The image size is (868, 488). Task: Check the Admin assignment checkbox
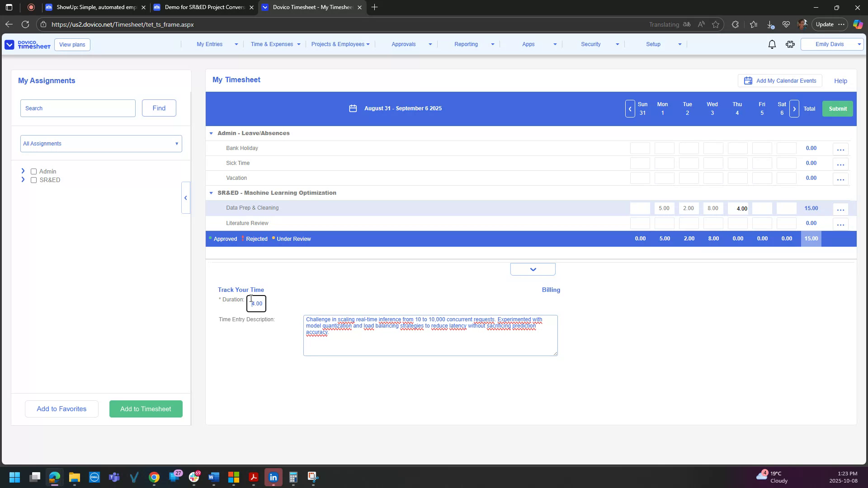point(34,171)
